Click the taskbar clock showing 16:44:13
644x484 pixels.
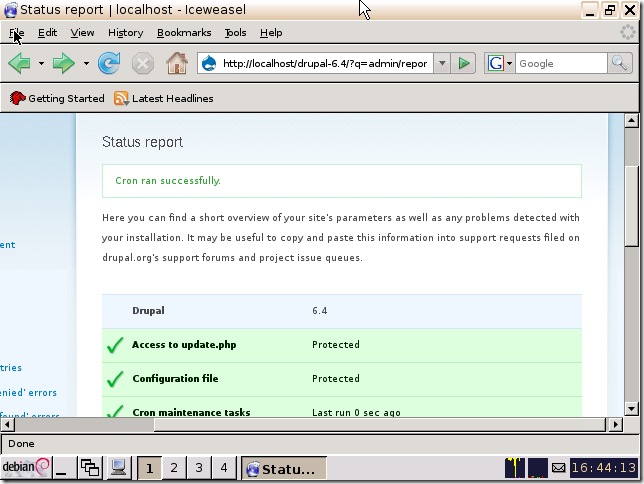point(604,468)
